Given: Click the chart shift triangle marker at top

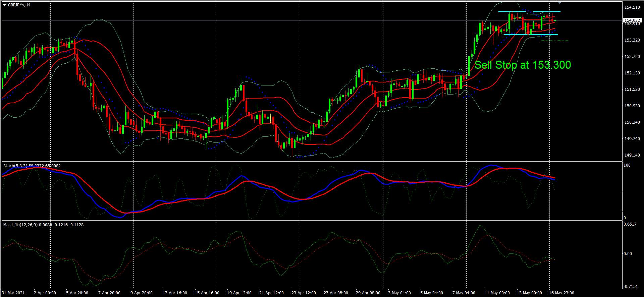Looking at the screenshot, I should [559, 3].
